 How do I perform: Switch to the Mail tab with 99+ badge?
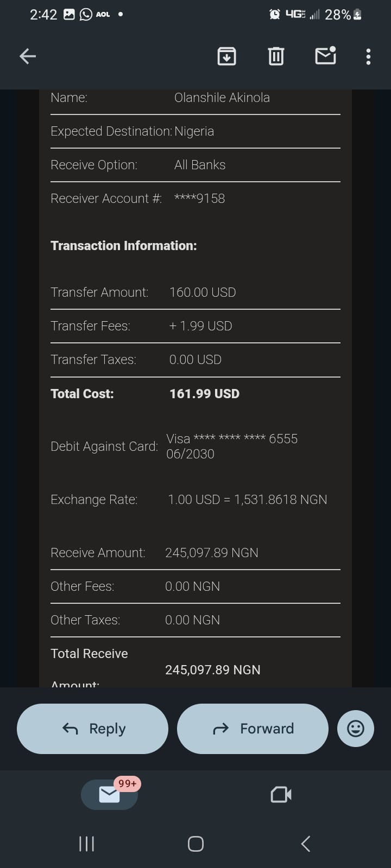(109, 795)
